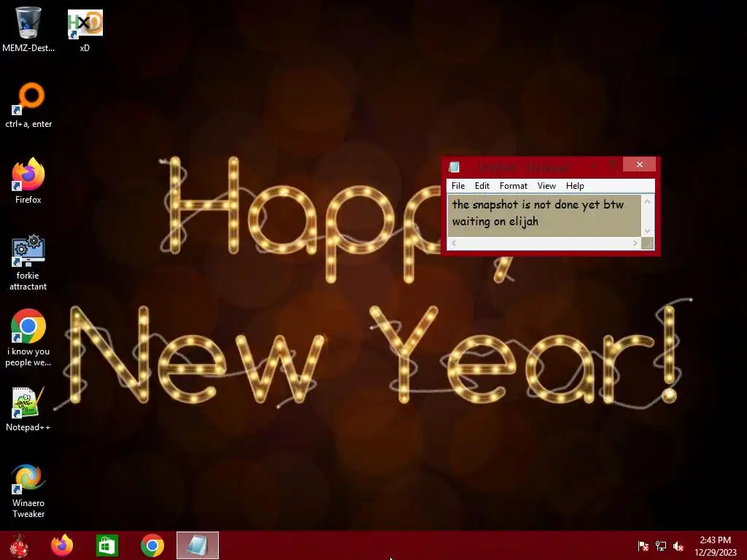Click the muted speaker volume tray icon
The image size is (747, 560).
(x=678, y=546)
